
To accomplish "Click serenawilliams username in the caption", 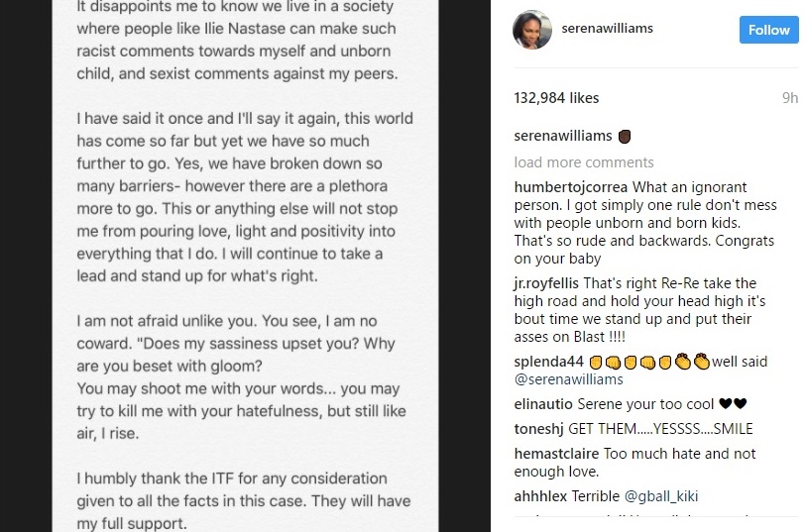I will pyautogui.click(x=563, y=137).
